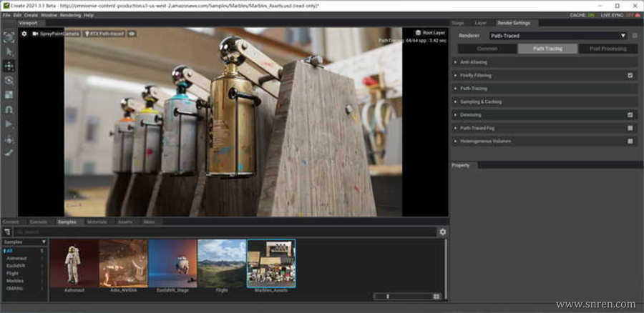644x313 pixels.
Task: Click the thumbnail size slider
Action: click(388, 296)
